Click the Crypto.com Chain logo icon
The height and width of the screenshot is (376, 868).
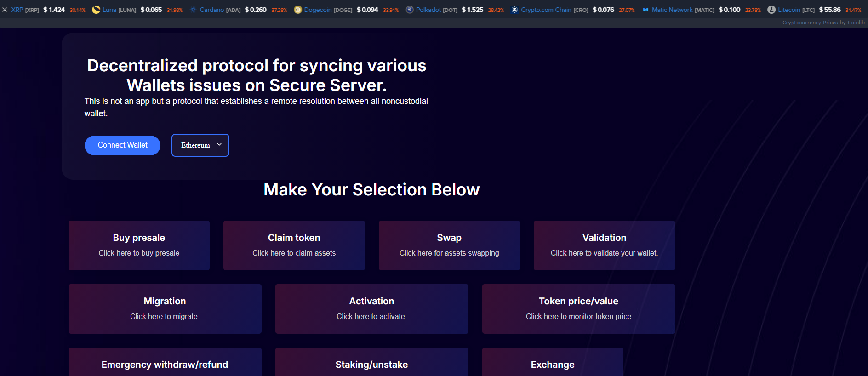pyautogui.click(x=514, y=10)
